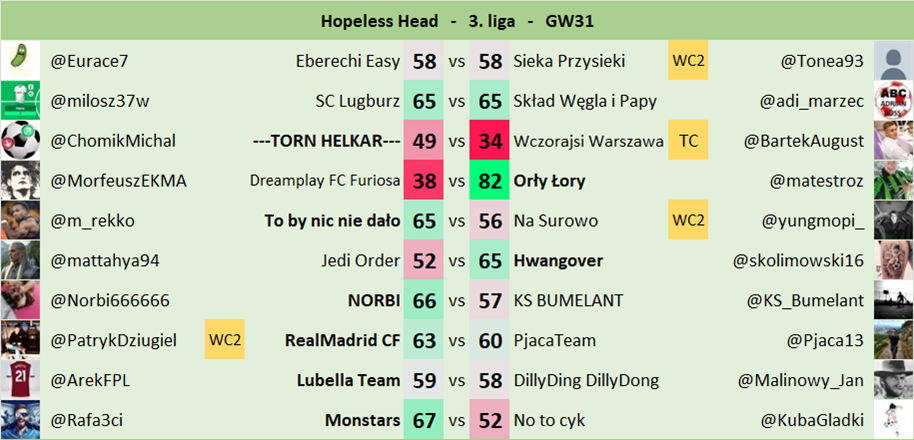Open the @PatrykDziugiel handle
The height and width of the screenshot is (440, 914).
click(114, 340)
